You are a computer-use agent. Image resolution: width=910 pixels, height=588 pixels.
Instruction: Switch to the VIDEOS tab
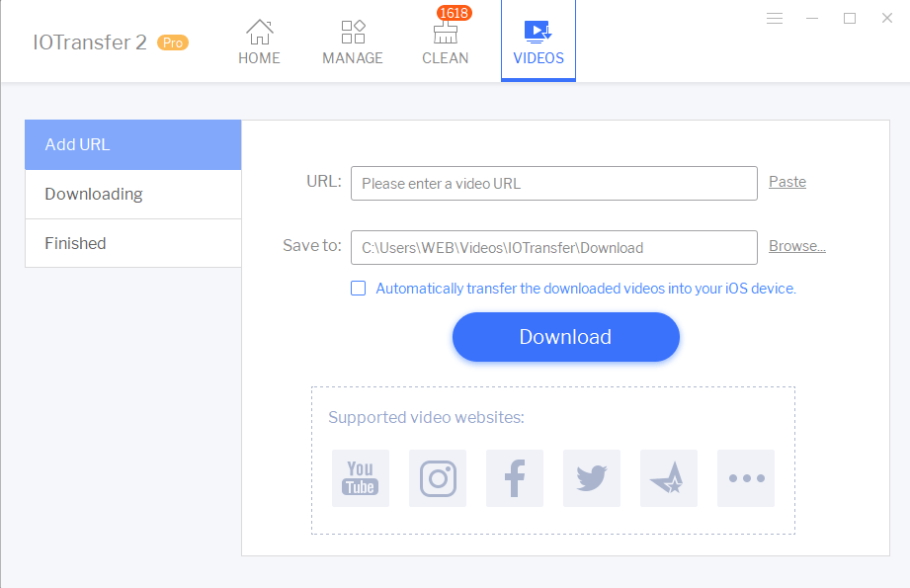(x=538, y=42)
